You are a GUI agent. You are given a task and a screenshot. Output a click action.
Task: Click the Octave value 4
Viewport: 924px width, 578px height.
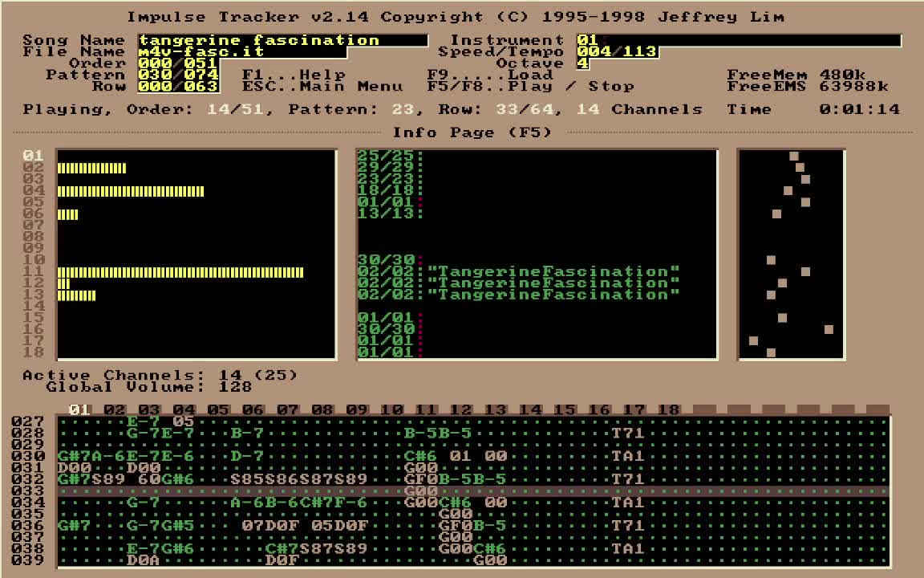(582, 63)
